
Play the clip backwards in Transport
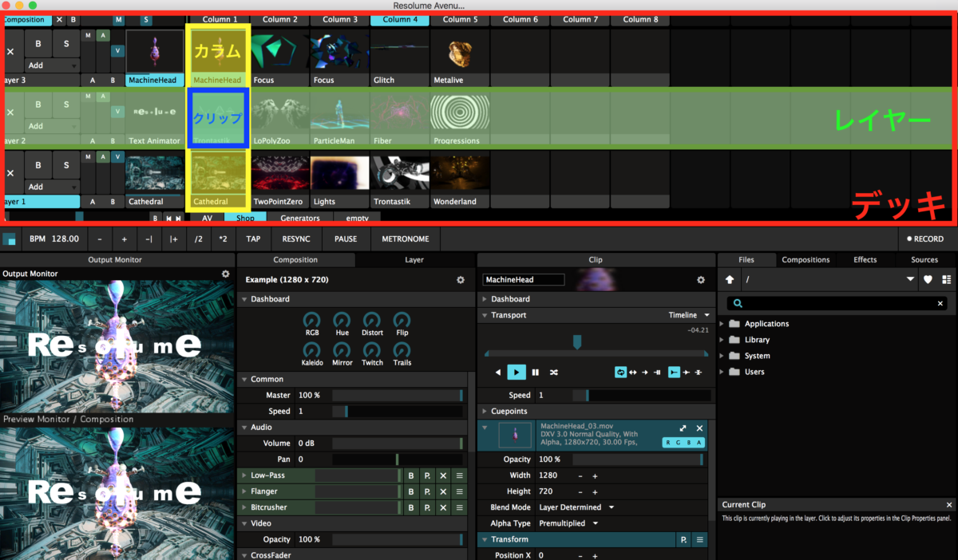tap(498, 372)
